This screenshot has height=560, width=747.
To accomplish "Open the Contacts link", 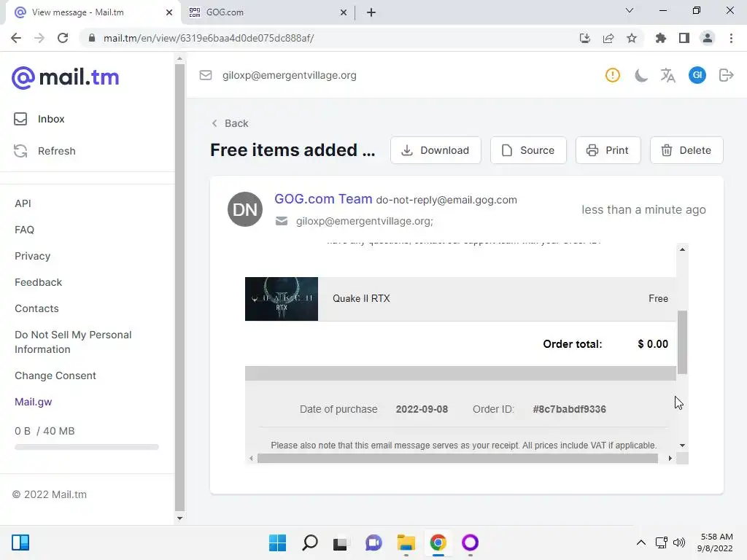I will pos(36,308).
